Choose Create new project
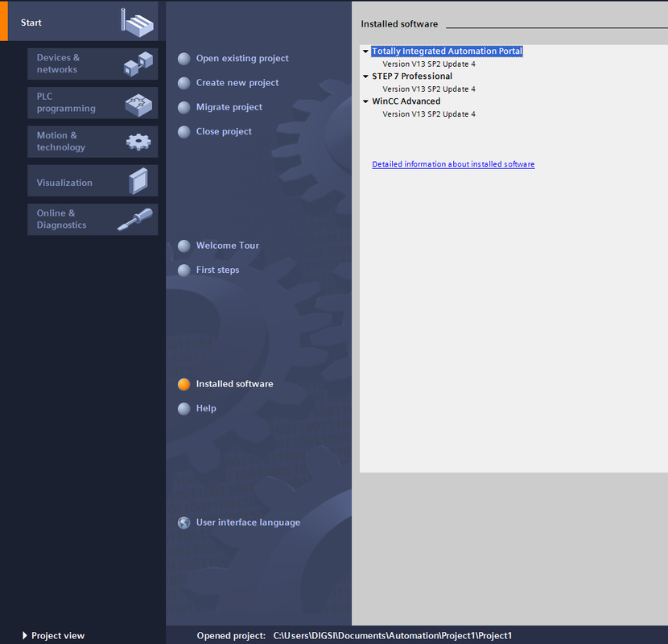This screenshot has height=644, width=668. [x=237, y=83]
